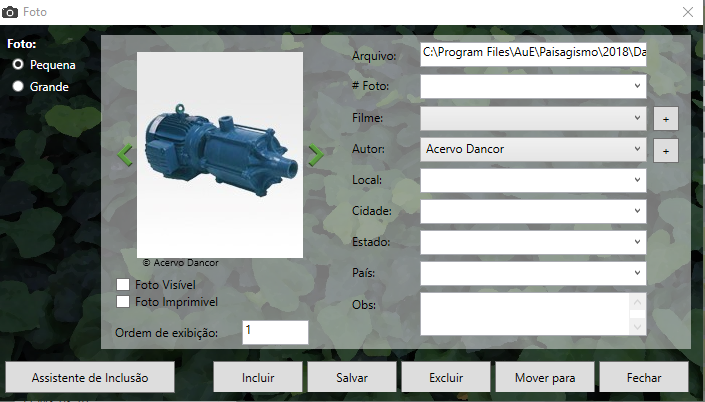This screenshot has width=705, height=402.
Task: Enable the Foto Visível checkbox
Action: click(x=124, y=285)
